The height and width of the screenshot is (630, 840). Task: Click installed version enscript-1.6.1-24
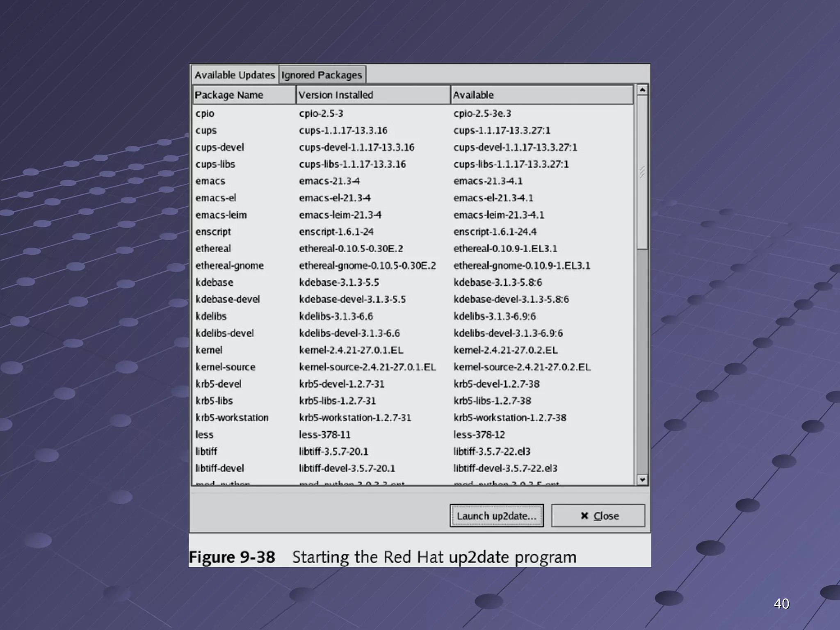(336, 232)
